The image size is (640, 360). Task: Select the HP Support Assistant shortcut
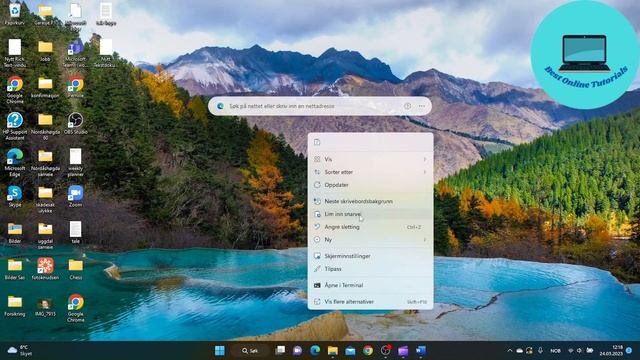pos(15,126)
